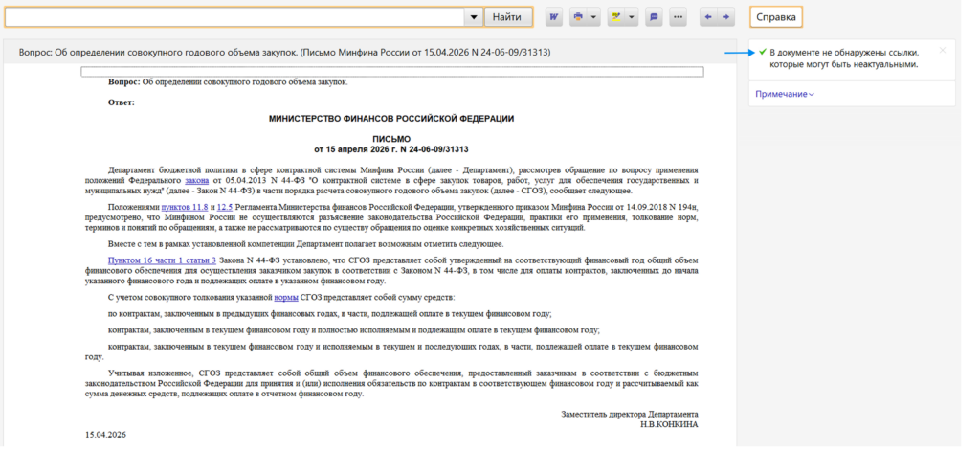Click the 'ПИСЬМО' heading
Image resolution: width=980 pixels, height=452 pixels.
click(391, 140)
